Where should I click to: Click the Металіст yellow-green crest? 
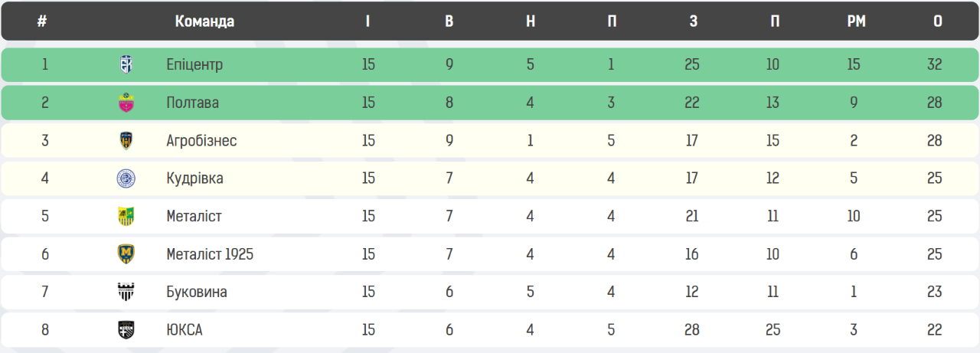(126, 217)
